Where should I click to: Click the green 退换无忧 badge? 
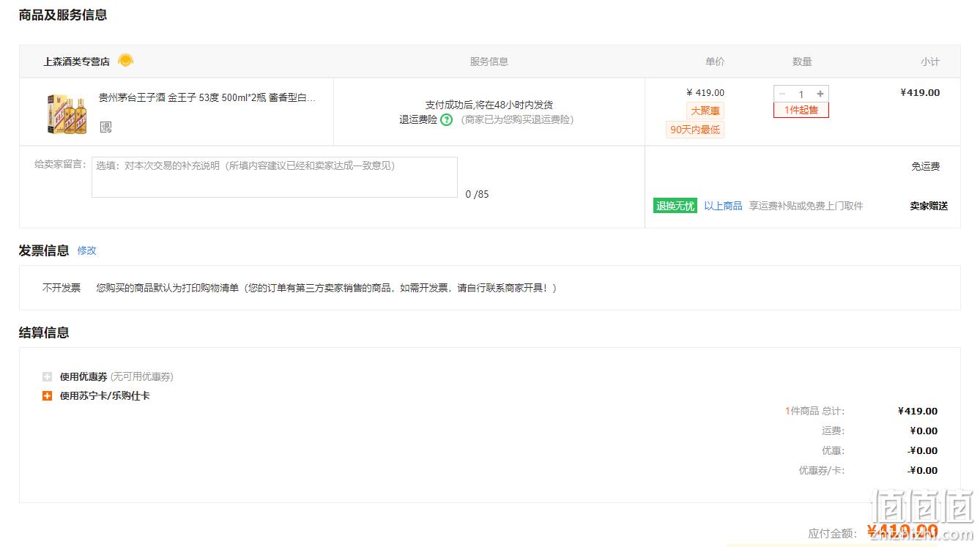(675, 206)
